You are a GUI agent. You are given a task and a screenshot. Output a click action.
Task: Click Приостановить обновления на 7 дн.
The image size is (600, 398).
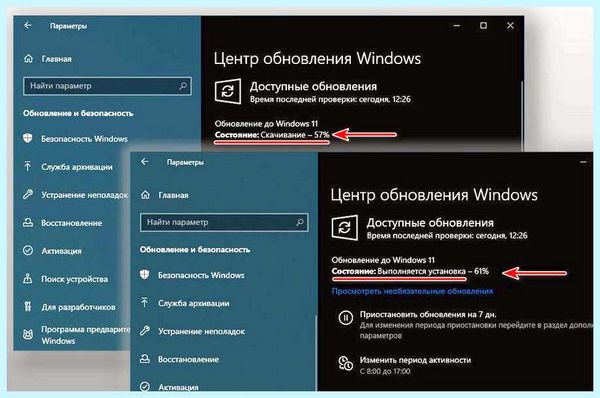(x=428, y=314)
